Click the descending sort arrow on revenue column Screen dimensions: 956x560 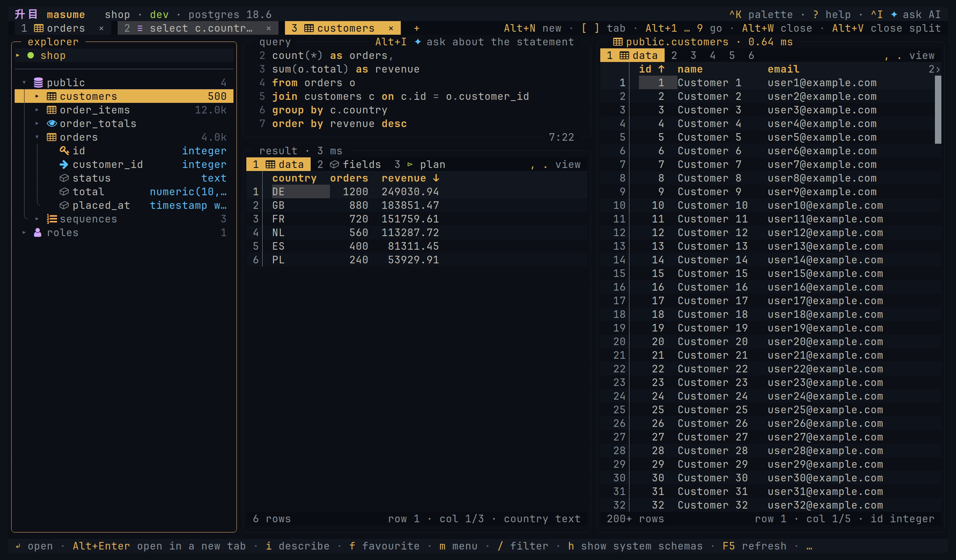(x=436, y=178)
